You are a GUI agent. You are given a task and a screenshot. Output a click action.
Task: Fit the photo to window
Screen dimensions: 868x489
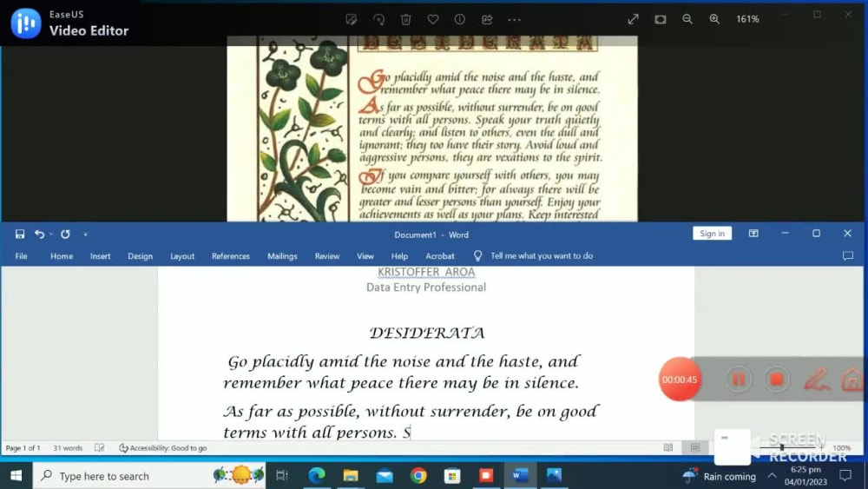(661, 19)
